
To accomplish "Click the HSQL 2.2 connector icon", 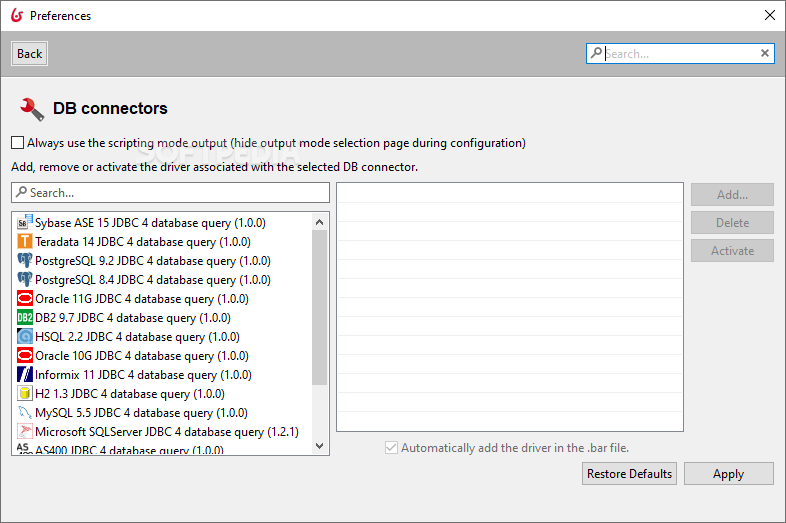I will 25,336.
